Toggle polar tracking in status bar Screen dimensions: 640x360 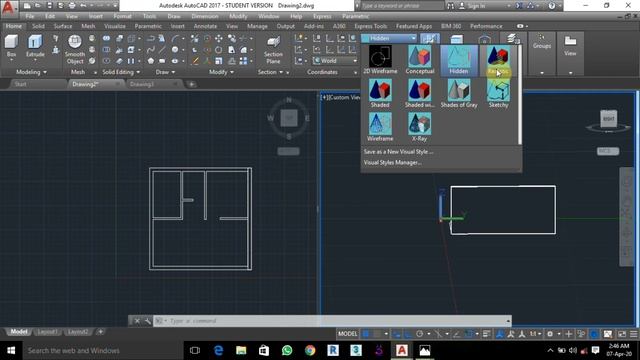click(419, 334)
